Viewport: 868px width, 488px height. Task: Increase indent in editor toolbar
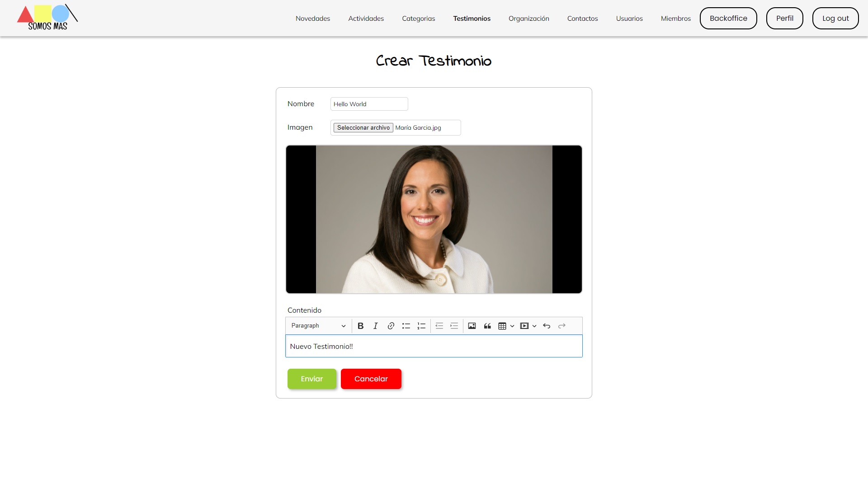(x=454, y=326)
